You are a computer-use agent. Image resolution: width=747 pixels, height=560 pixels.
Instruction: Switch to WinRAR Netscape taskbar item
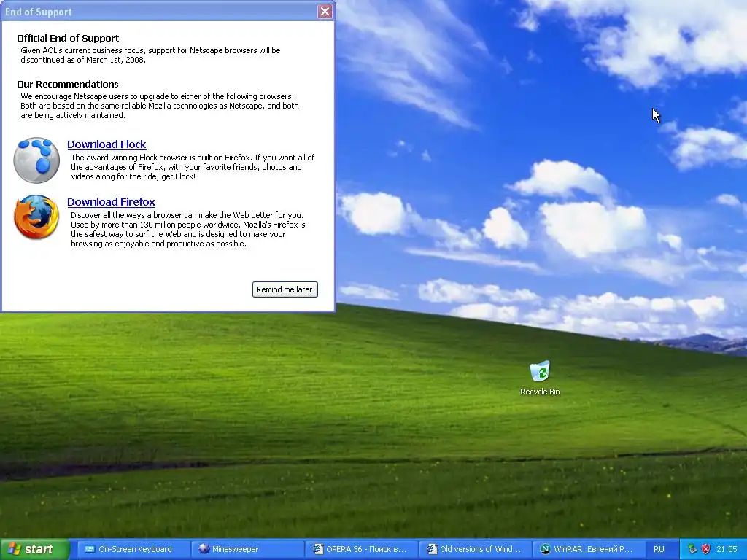click(x=587, y=549)
